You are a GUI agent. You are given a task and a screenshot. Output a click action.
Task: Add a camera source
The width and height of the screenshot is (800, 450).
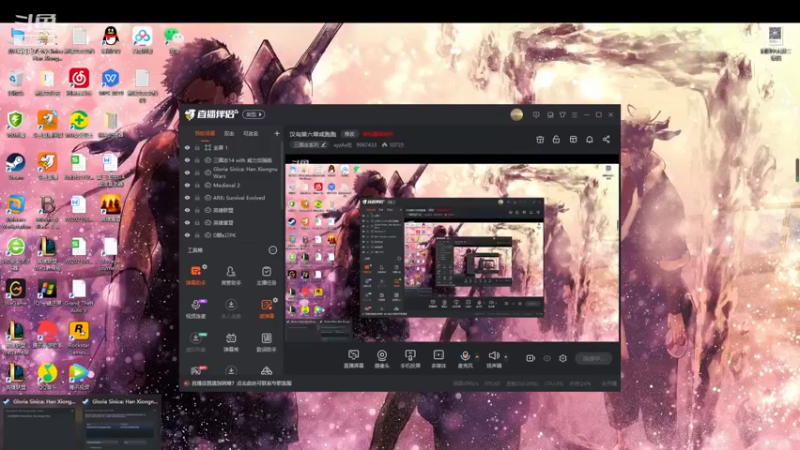click(382, 359)
